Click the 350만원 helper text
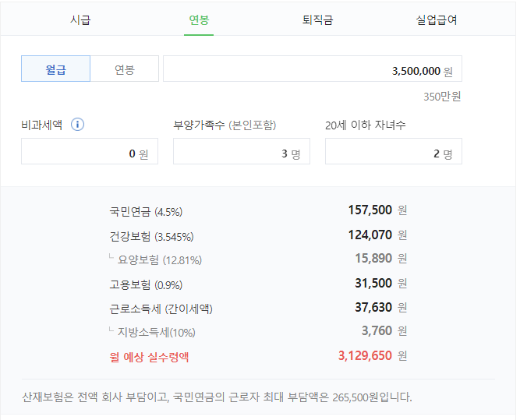 442,97
